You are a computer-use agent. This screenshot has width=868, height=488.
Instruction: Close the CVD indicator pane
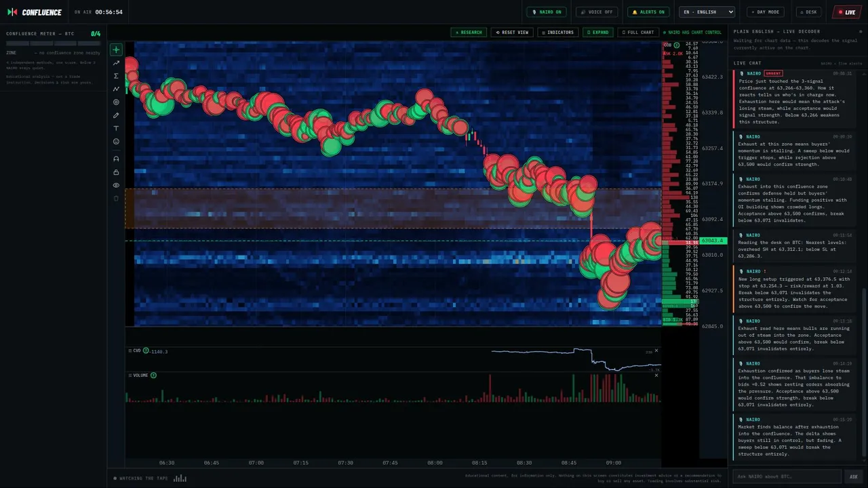tap(656, 351)
